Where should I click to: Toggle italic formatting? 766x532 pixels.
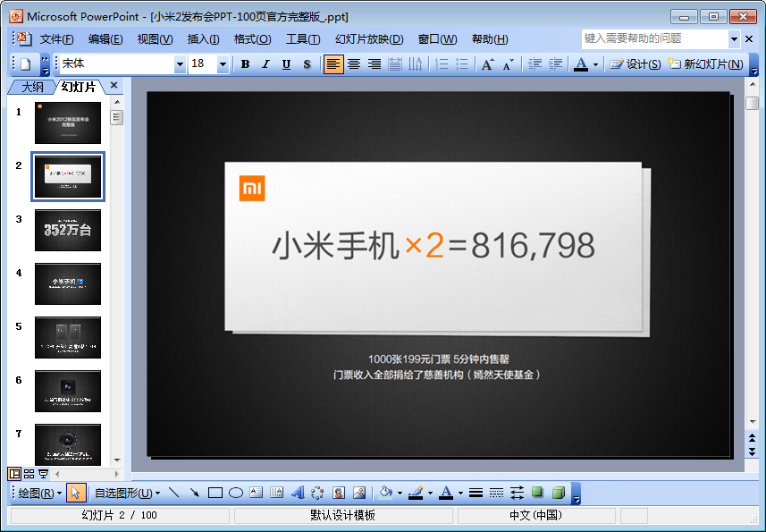tap(265, 64)
